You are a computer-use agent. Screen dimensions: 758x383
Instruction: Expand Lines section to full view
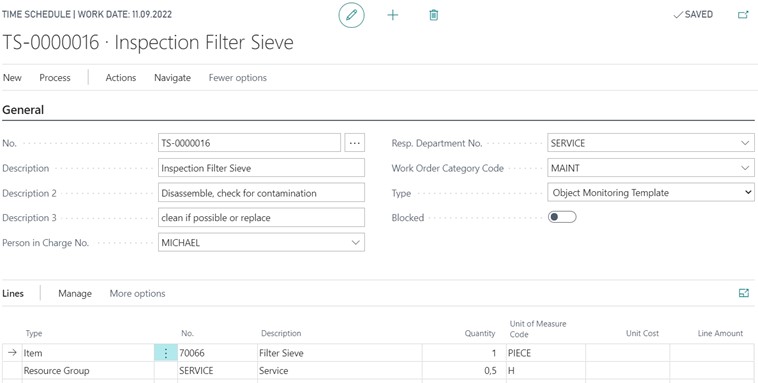(743, 293)
